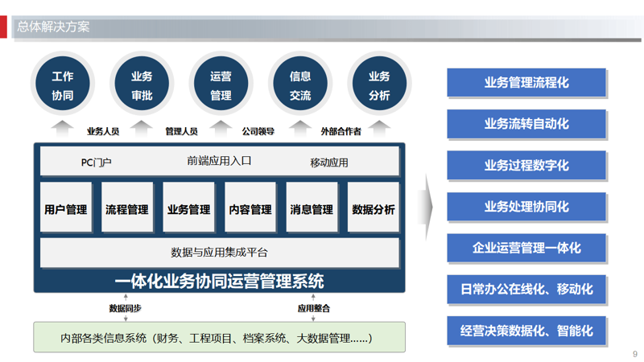
Task: Click the 数据与应用集成平台 bar
Action: click(x=219, y=253)
